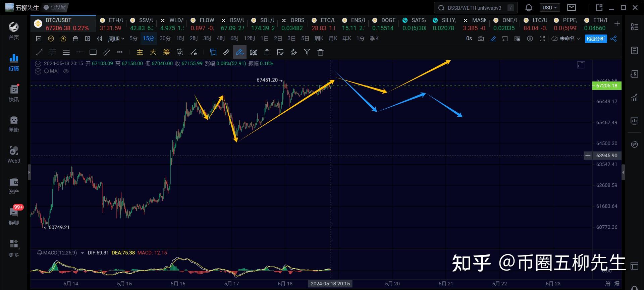This screenshot has width=644, height=290.
Task: Open the ETH/USDT ticker tab
Action: point(112,24)
